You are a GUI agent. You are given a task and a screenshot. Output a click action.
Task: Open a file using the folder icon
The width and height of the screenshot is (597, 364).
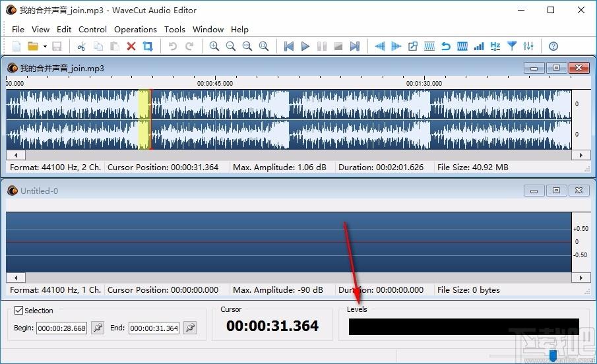click(33, 46)
